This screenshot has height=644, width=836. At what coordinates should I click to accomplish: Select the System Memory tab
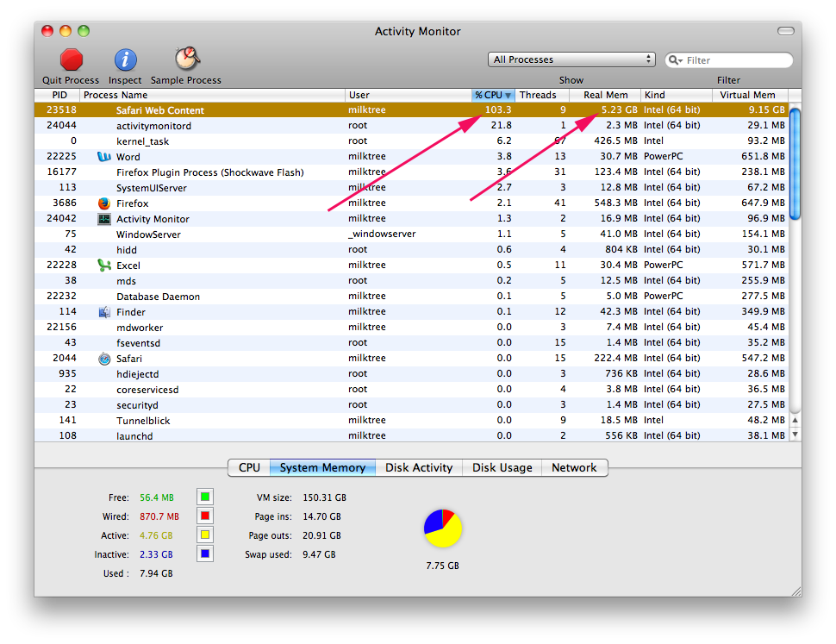[322, 467]
